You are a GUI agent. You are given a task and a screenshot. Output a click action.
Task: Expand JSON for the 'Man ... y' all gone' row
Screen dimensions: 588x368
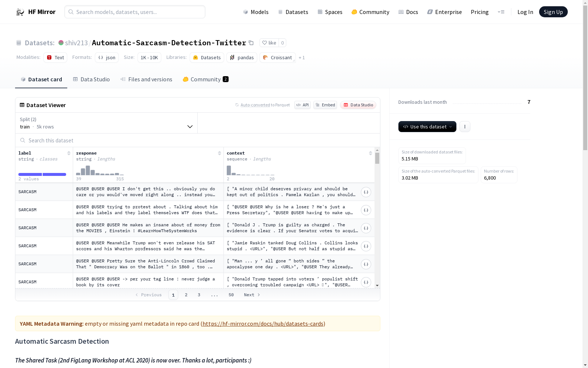pyautogui.click(x=366, y=264)
